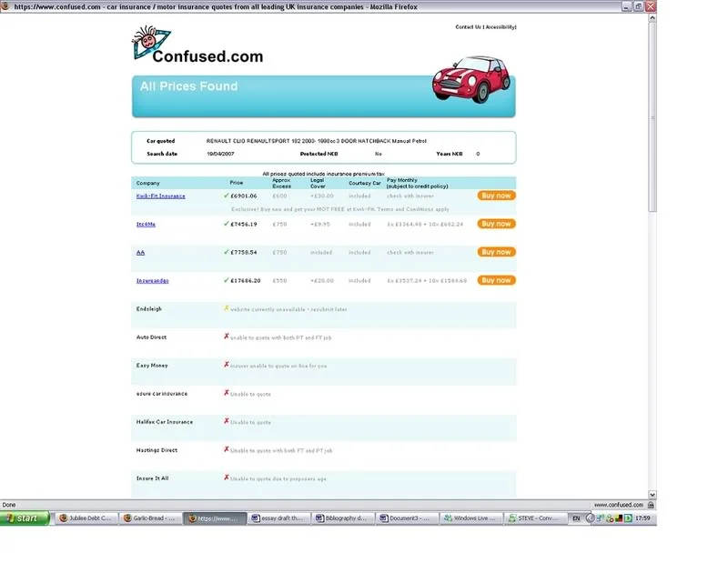
Task: Switch to the Garlic-Bread taskbar window
Action: pos(150,518)
